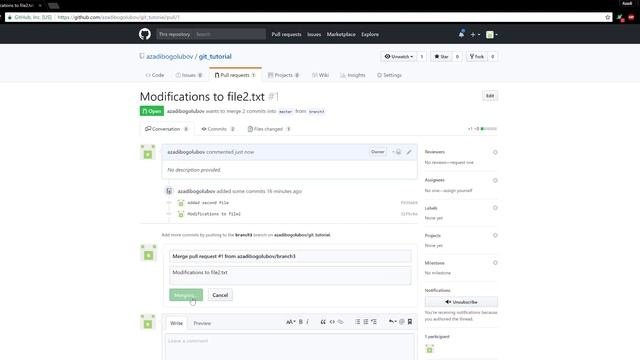Open Projects gear settings in sidebar
The width and height of the screenshot is (640, 360).
495,236
